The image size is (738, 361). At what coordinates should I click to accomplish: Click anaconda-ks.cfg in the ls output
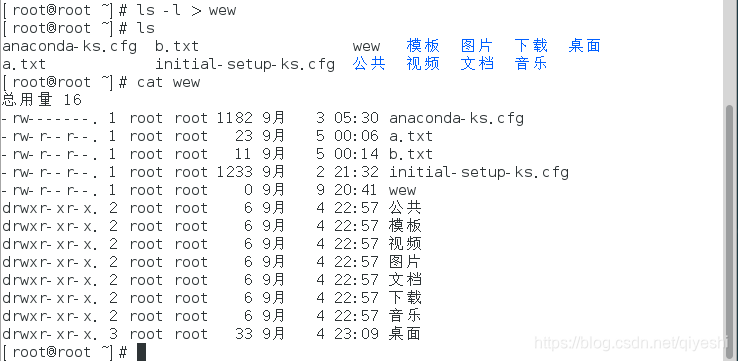[x=70, y=46]
